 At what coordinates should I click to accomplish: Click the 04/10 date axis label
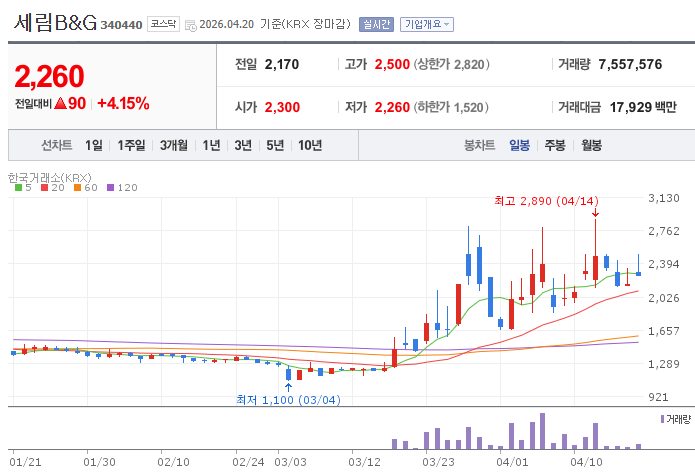tap(586, 462)
